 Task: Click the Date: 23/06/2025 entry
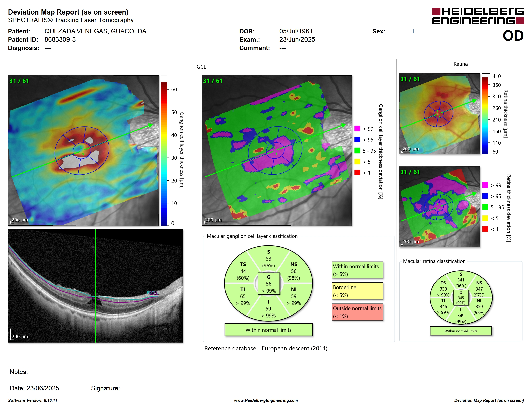point(34,388)
